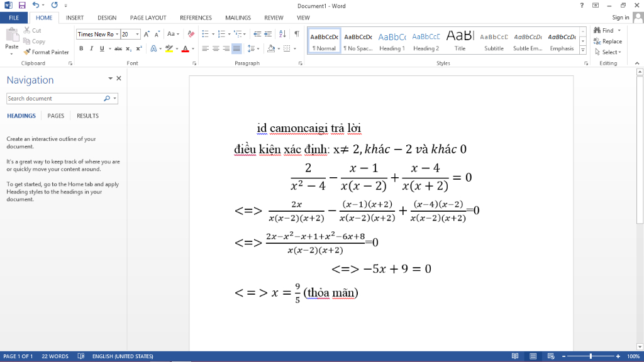The image size is (644, 362).
Task: Toggle bold formatting
Action: 81,48
